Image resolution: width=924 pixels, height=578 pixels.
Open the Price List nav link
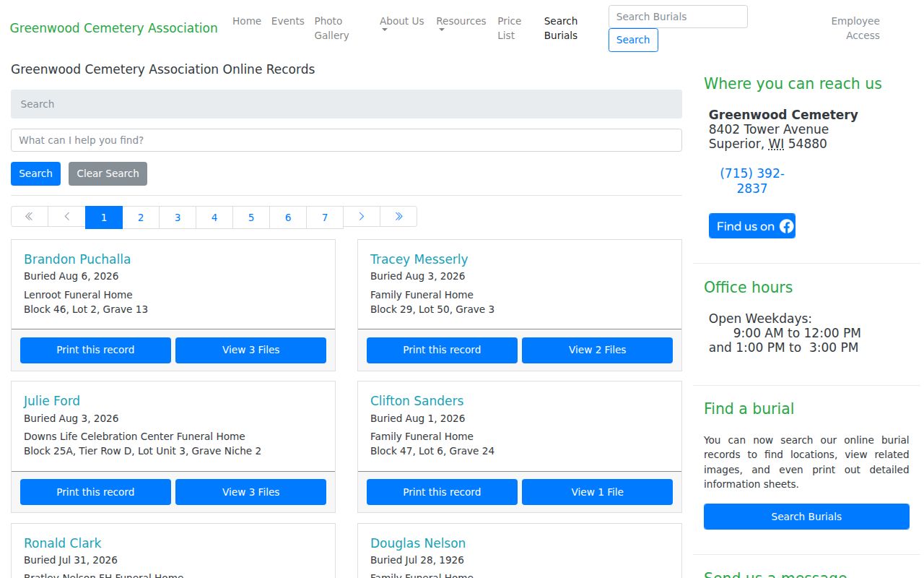(x=510, y=28)
